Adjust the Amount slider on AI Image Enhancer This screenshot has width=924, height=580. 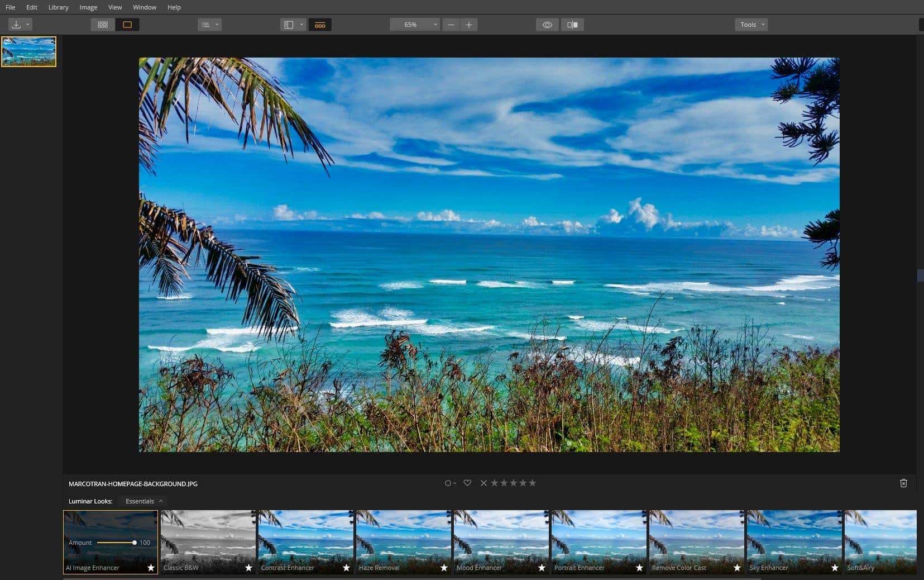click(x=134, y=542)
